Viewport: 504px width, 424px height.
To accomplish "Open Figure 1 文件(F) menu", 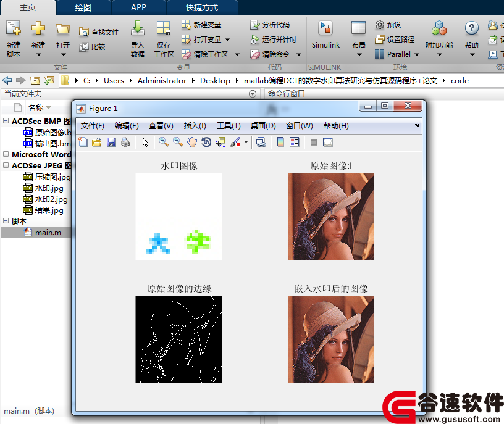I will point(93,126).
